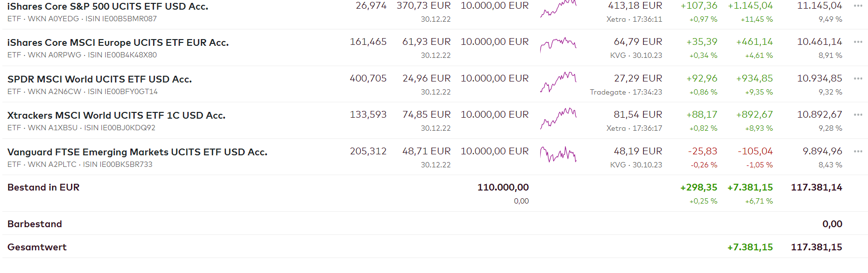Click three-dot menu for Vanguard Emerging Markets
Image resolution: width=868 pixels, height=273 pixels.
857,151
